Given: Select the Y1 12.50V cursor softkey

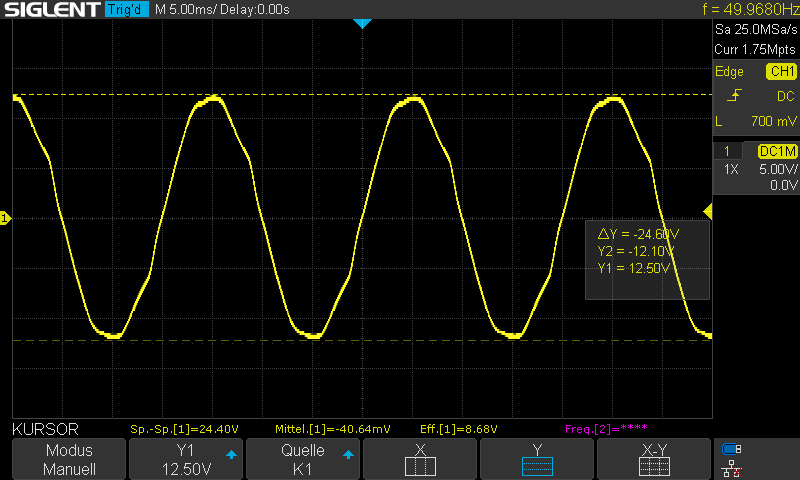Looking at the screenshot, I should coord(186,459).
